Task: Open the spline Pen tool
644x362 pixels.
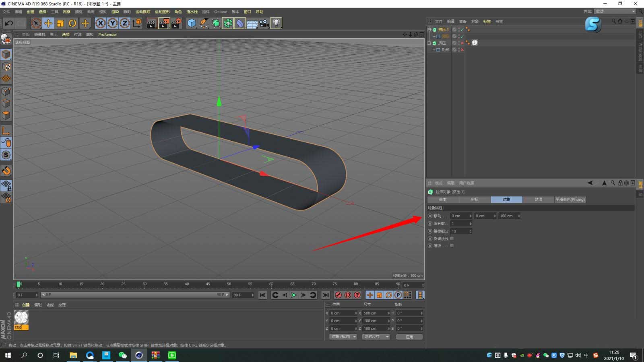Action: pyautogui.click(x=204, y=23)
